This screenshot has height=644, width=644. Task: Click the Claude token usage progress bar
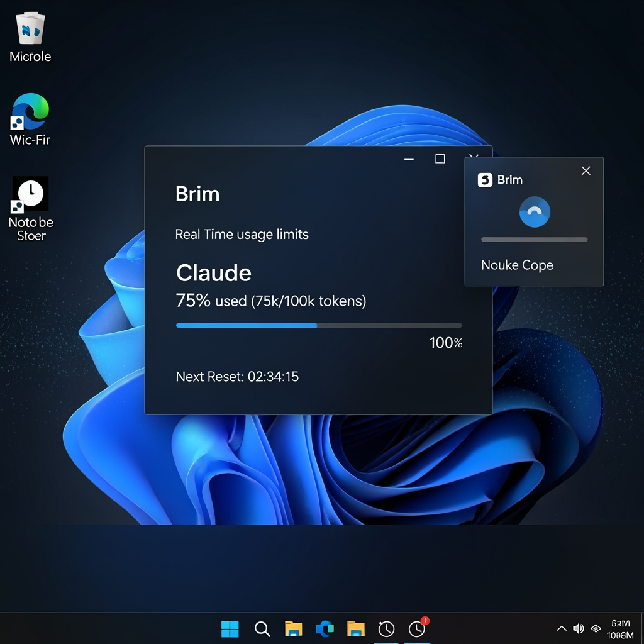[x=319, y=325]
